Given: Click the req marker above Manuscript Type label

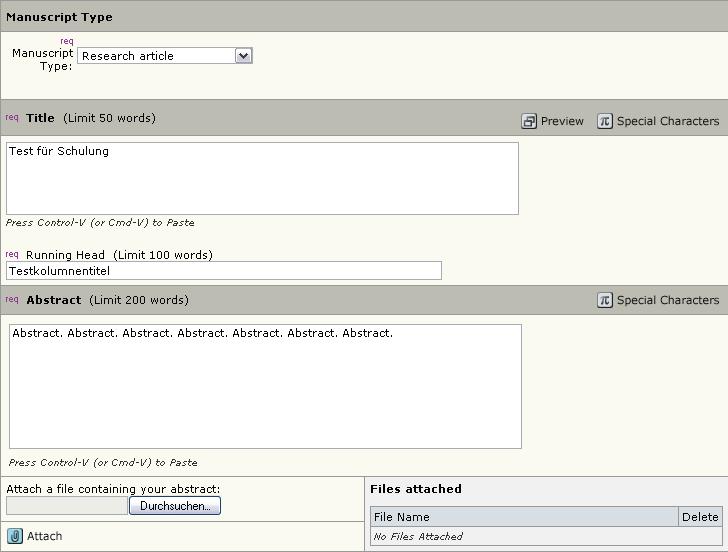Looking at the screenshot, I should [67, 41].
